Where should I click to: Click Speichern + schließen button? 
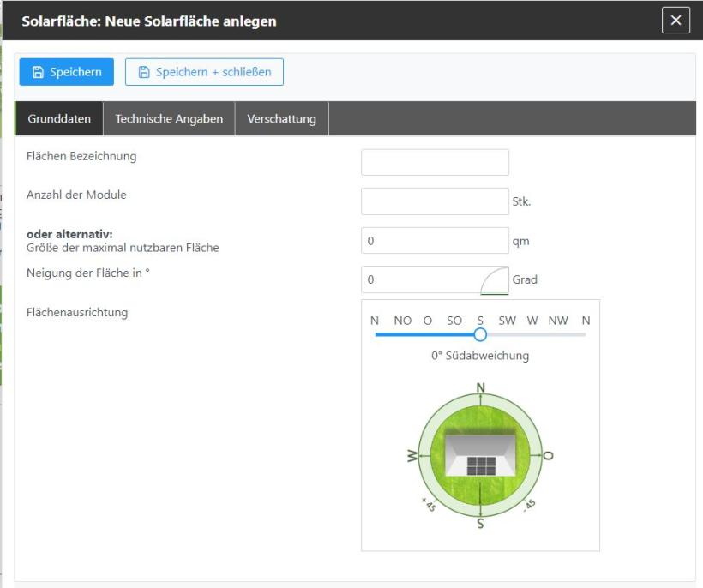pyautogui.click(x=204, y=72)
